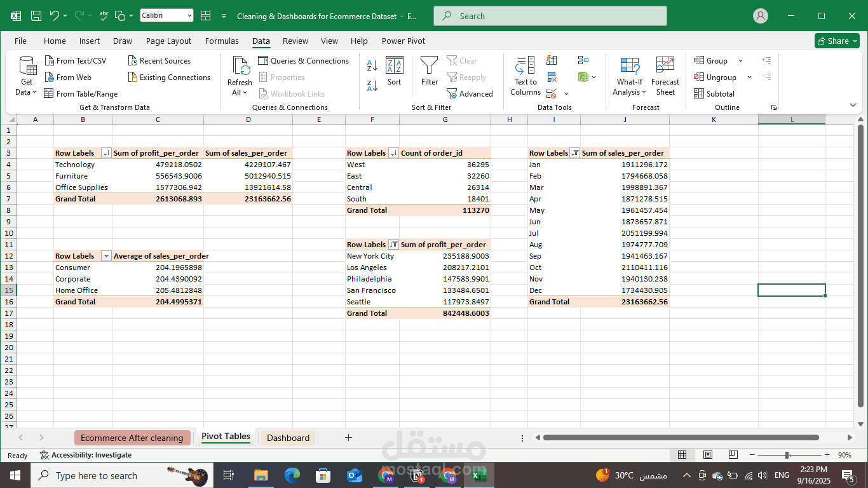Screen dimensions: 868x488
Task: Click the Share button
Action: (836, 41)
